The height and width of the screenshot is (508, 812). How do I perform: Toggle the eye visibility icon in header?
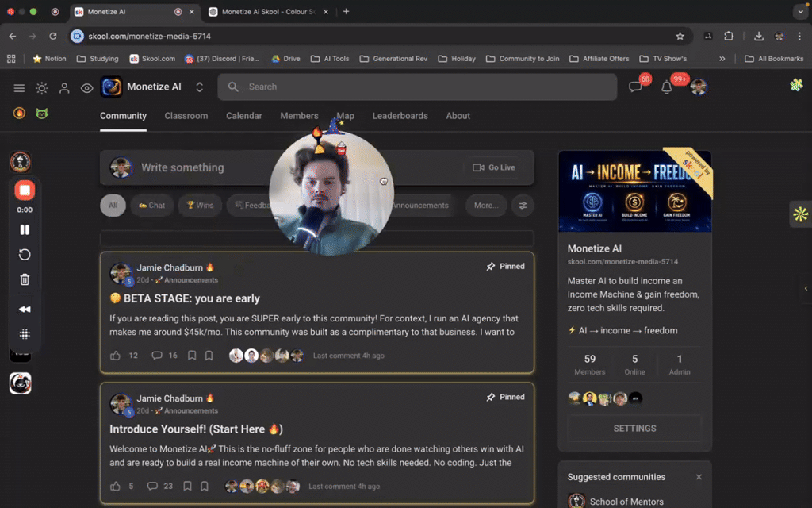87,88
